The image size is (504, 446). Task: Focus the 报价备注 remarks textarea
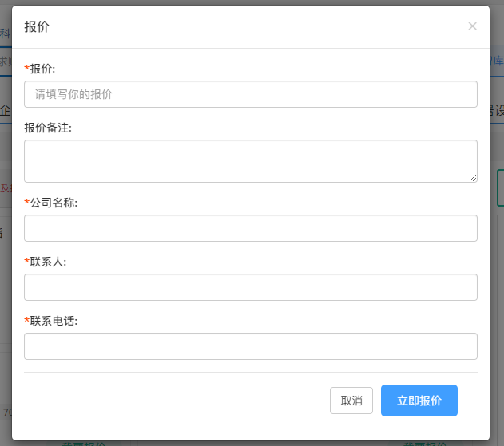point(251,161)
